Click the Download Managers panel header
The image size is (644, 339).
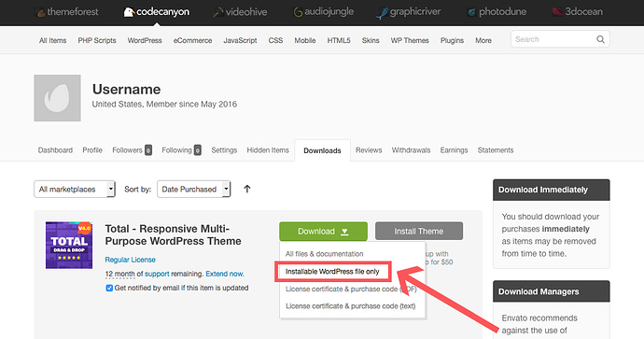pyautogui.click(x=552, y=291)
